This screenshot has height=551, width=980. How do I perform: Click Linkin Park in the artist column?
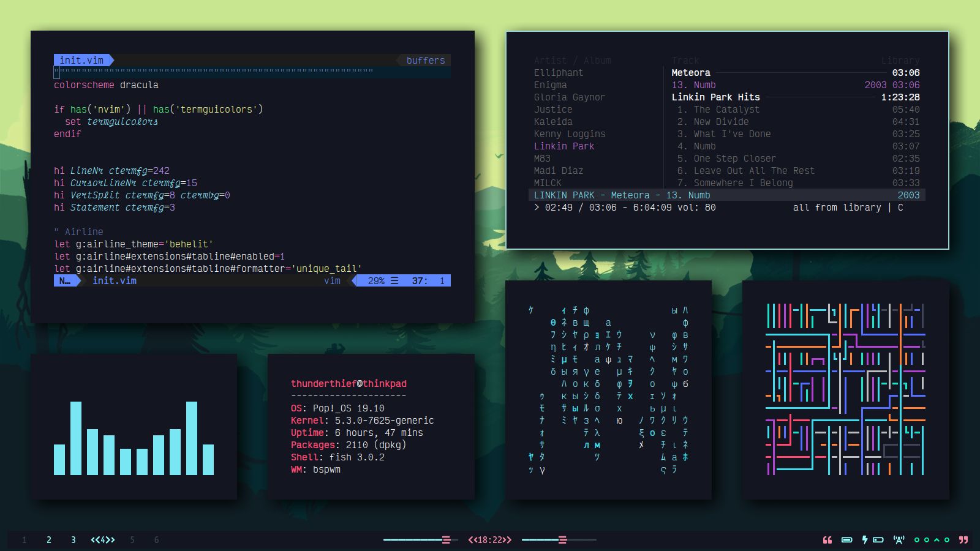pos(564,146)
